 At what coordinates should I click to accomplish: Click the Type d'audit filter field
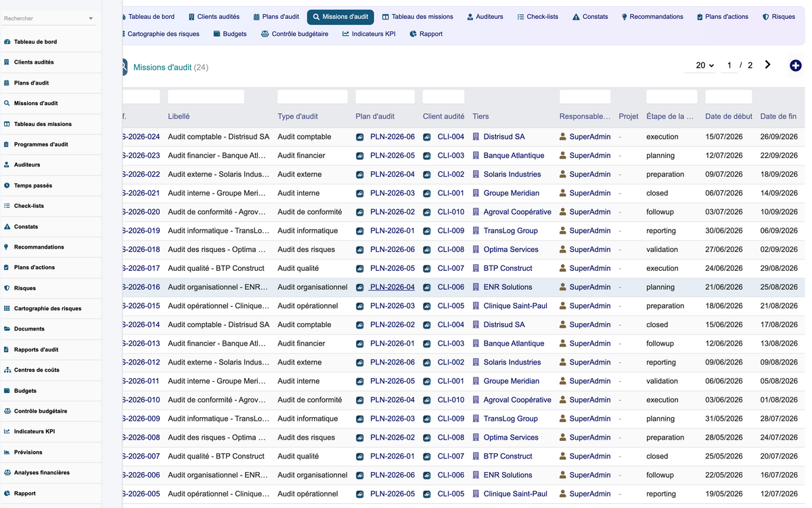click(312, 97)
